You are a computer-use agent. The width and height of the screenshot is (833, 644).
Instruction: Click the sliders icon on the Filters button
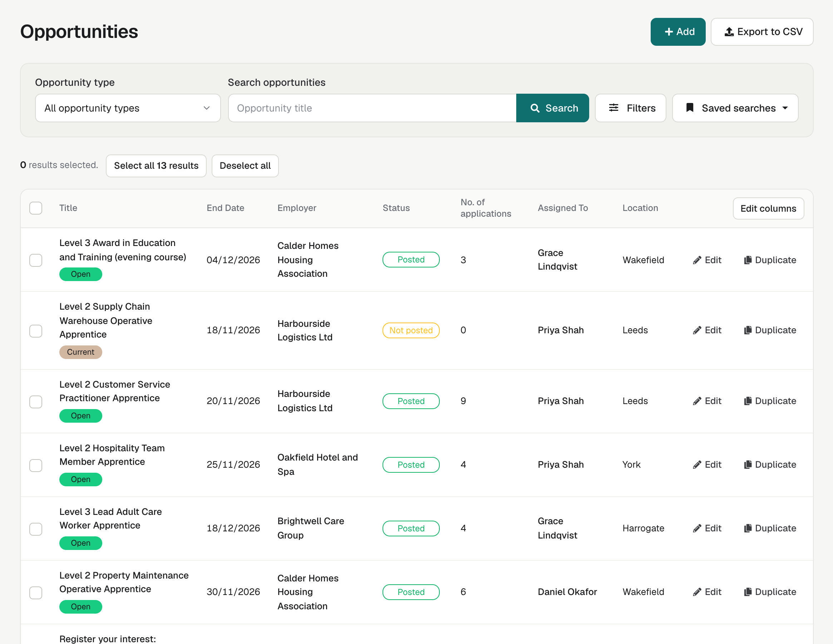614,108
